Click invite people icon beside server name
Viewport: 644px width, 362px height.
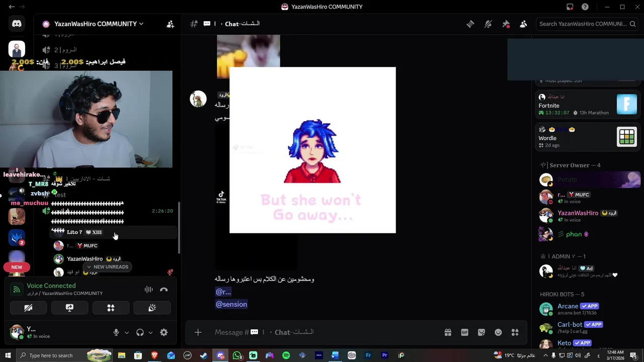(171, 24)
